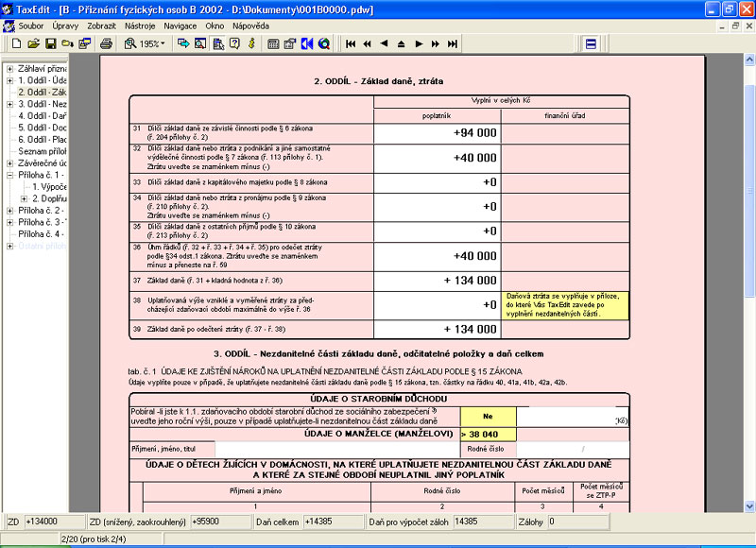Select the Seznam příloh tree item
The height and width of the screenshot is (548, 756).
pyautogui.click(x=43, y=151)
